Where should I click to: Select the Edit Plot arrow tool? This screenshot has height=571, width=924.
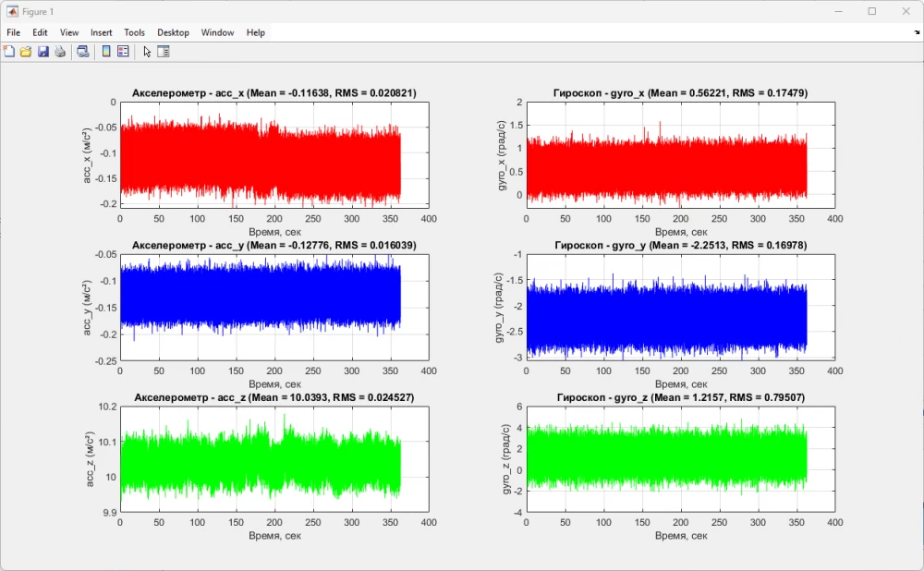click(x=145, y=51)
